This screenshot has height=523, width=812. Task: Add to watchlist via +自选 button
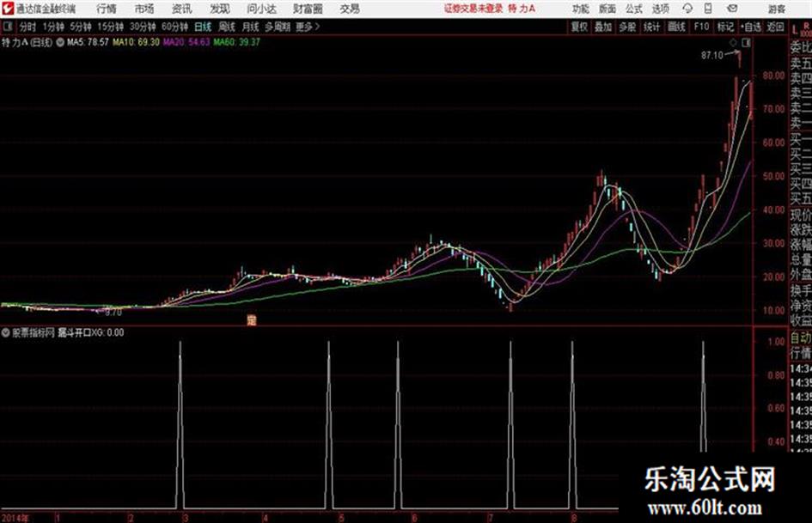(x=750, y=27)
